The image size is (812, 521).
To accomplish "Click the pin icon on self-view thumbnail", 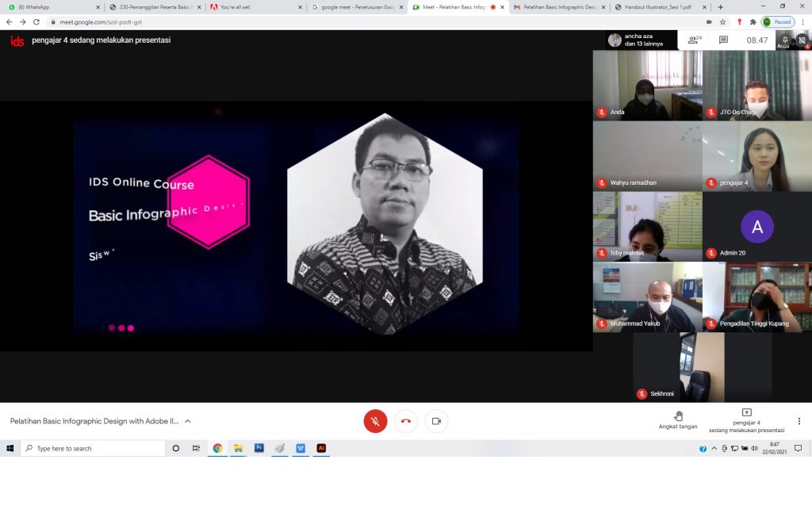I will coord(784,39).
